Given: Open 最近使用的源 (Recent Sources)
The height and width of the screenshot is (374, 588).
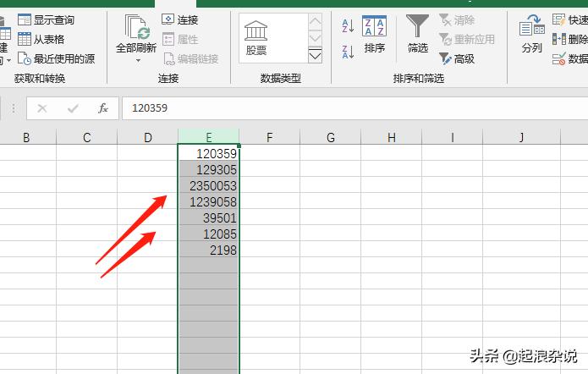Looking at the screenshot, I should (57, 58).
